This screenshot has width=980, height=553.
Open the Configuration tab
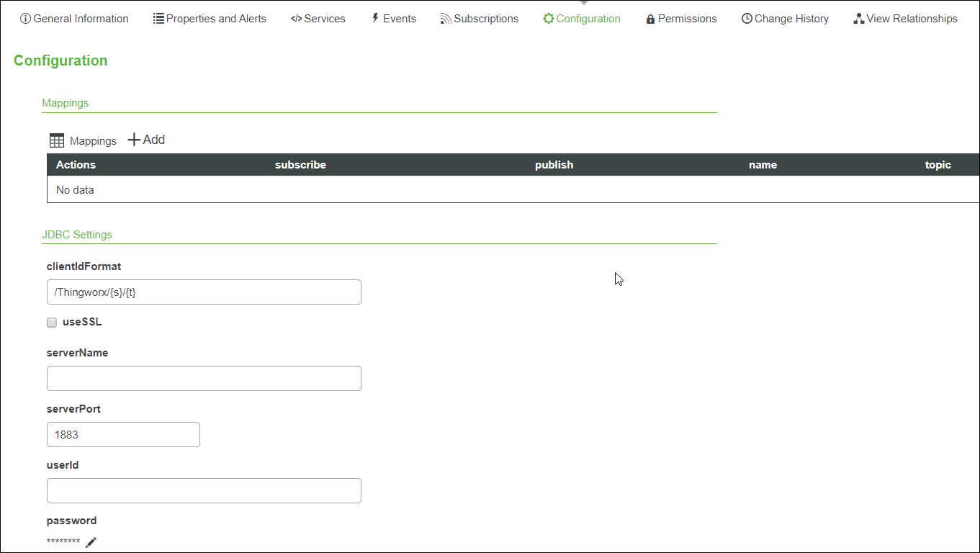[x=582, y=19]
